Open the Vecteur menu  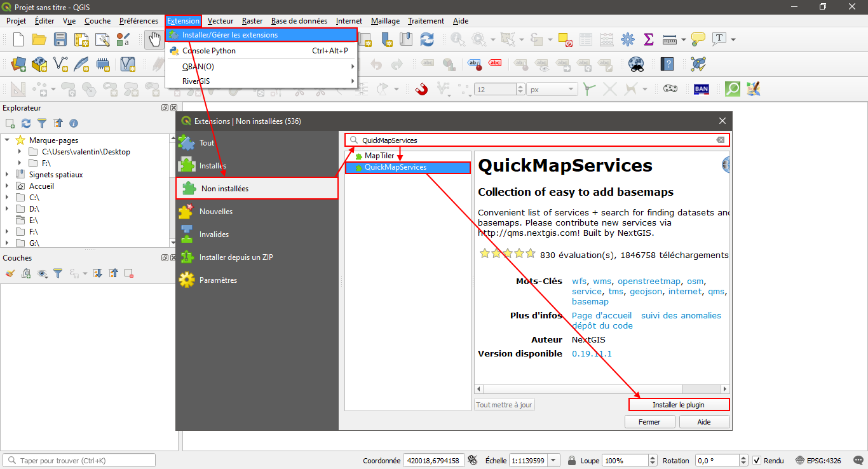click(220, 21)
